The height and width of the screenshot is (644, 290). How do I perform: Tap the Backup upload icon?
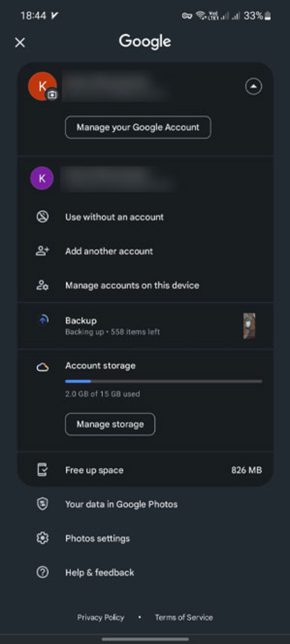click(44, 319)
